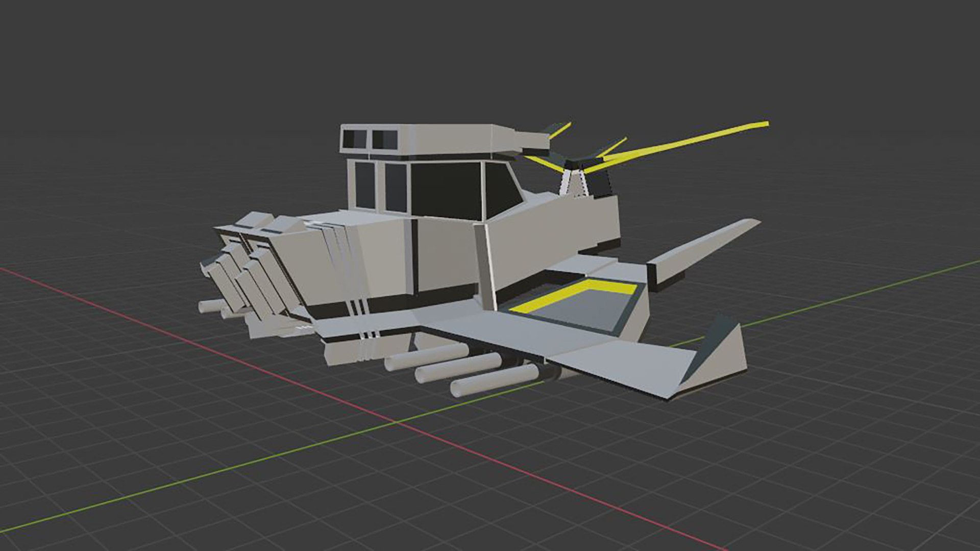
Task: Select the front-most cylinder under the hull
Action: 495,380
